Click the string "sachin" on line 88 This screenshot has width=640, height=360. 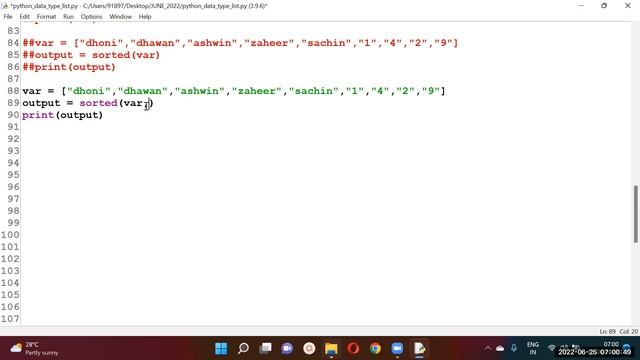(x=314, y=91)
